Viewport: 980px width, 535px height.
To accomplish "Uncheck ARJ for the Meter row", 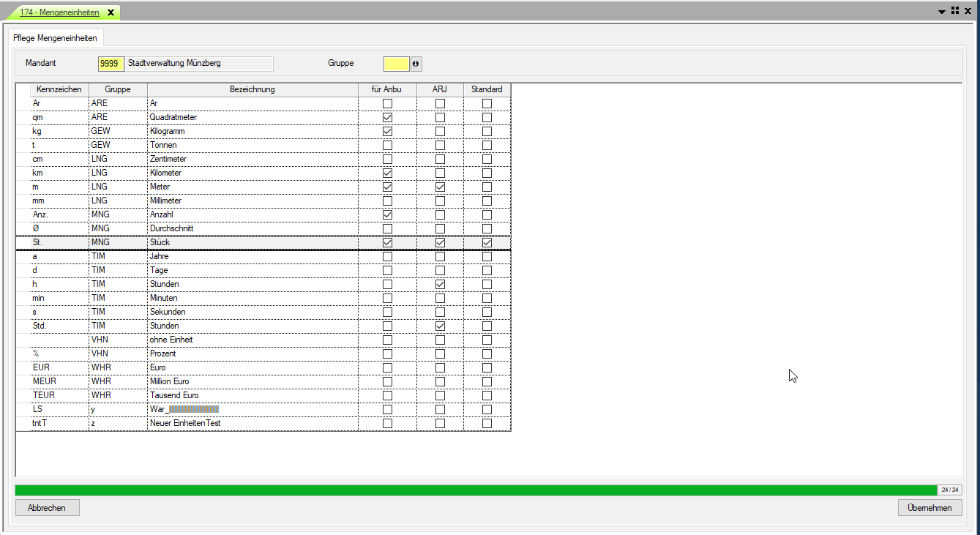I will pyautogui.click(x=440, y=187).
